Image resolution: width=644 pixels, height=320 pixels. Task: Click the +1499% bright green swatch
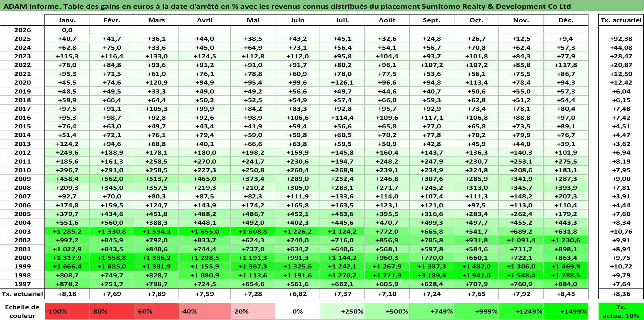tap(566, 311)
